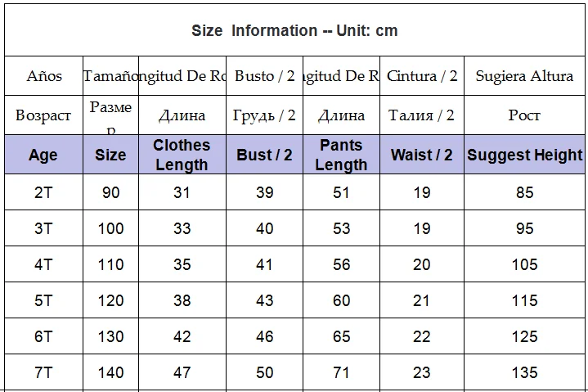This screenshot has height=392, width=588.
Task: Select the Талия / 2 cell
Action: pyautogui.click(x=422, y=115)
